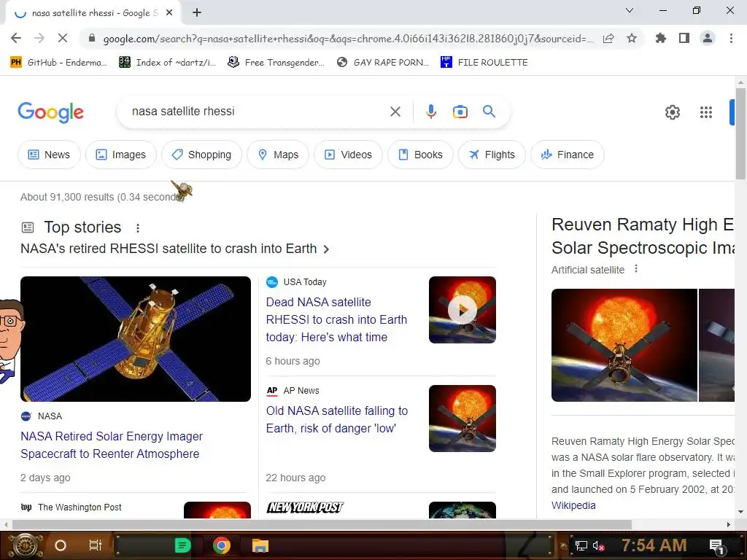Open Cortana circle search on taskbar
This screenshot has height=560, width=747.
pyautogui.click(x=60, y=545)
